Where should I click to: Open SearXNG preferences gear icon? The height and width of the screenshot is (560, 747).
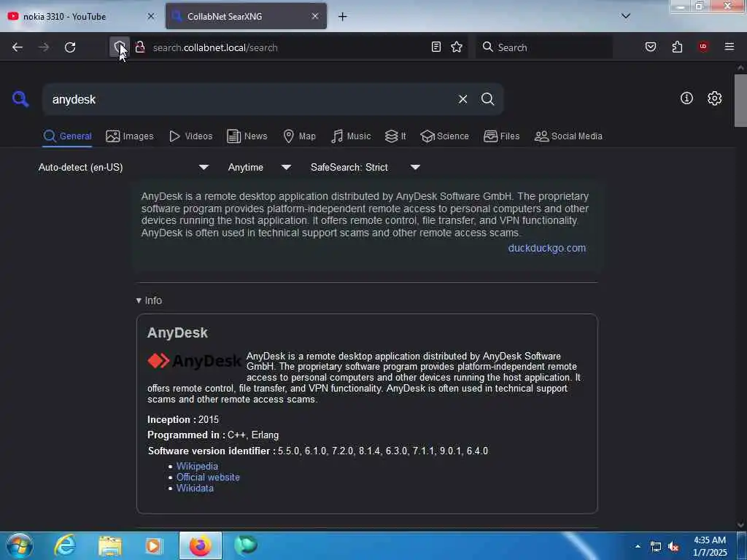coord(715,98)
